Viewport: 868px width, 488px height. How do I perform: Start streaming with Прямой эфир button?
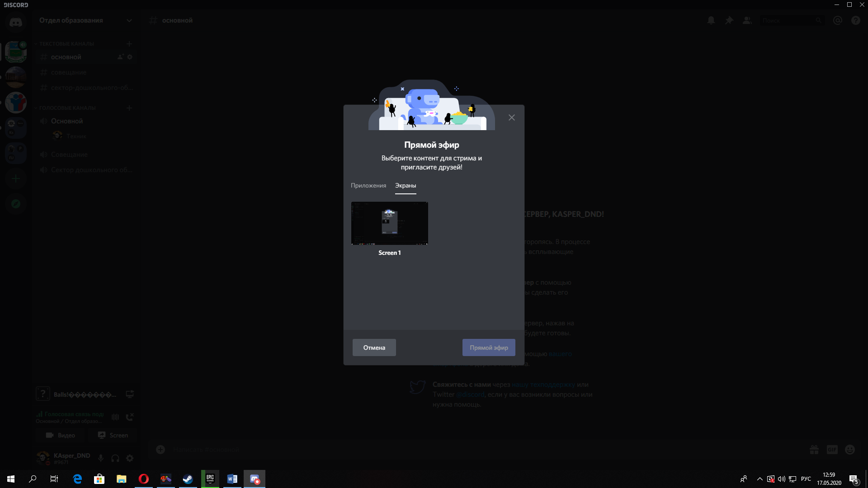(489, 347)
